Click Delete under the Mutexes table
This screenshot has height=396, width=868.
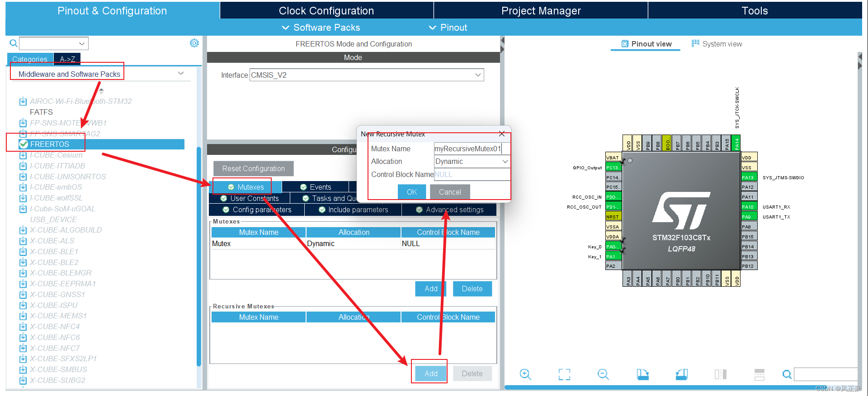(x=472, y=289)
